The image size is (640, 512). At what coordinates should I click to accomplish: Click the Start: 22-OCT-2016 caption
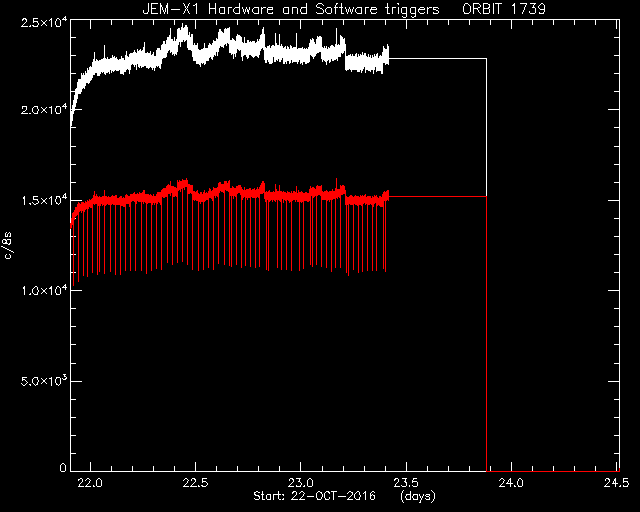pyautogui.click(x=314, y=496)
